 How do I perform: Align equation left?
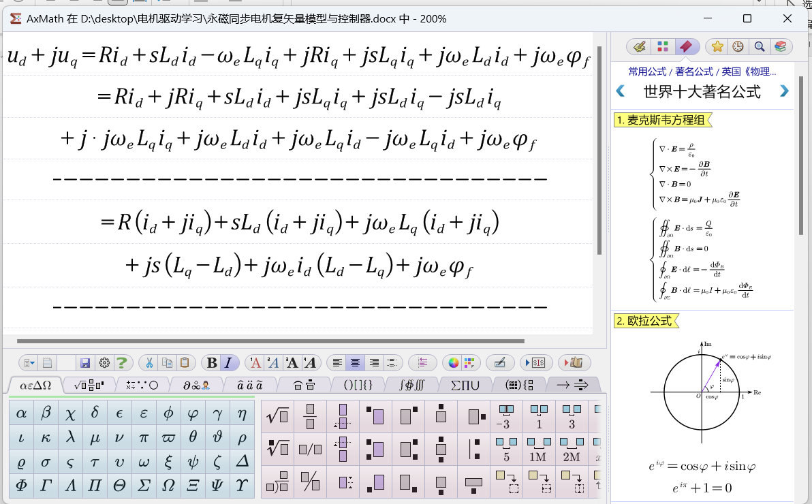tap(337, 363)
